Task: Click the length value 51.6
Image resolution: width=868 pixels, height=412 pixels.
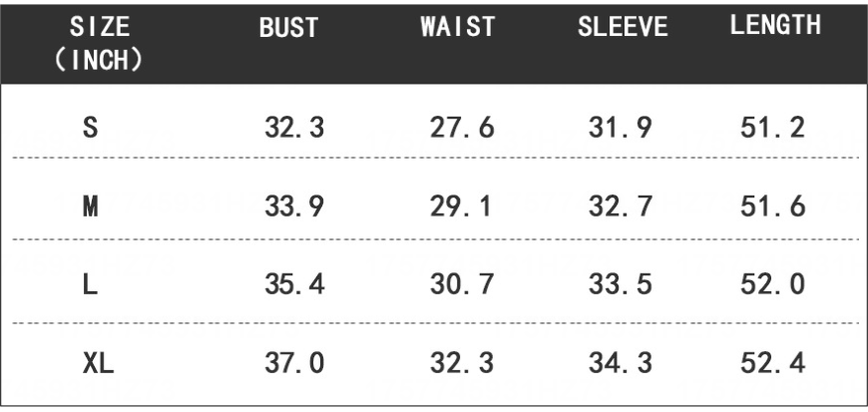Action: pos(774,206)
